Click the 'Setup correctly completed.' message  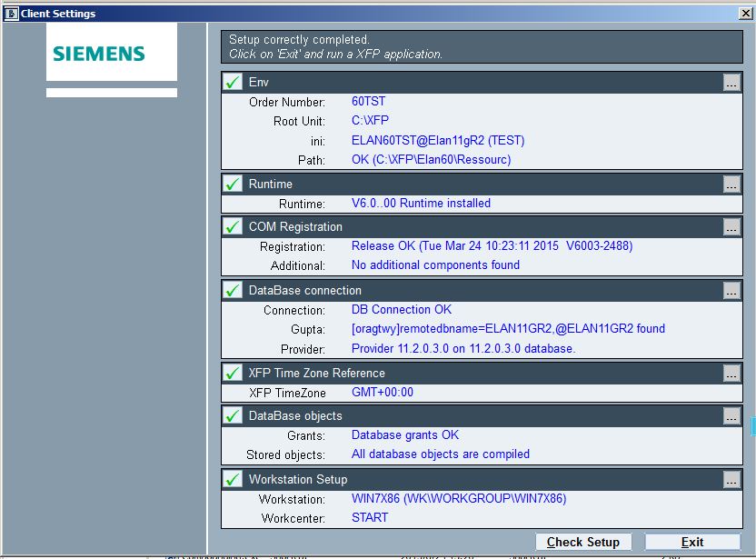click(299, 40)
